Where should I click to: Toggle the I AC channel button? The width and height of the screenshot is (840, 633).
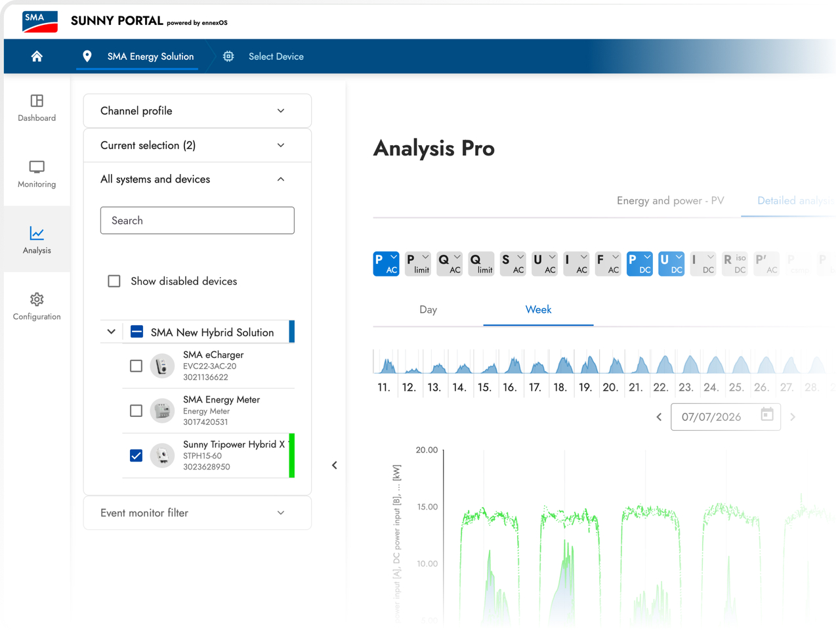coord(576,264)
